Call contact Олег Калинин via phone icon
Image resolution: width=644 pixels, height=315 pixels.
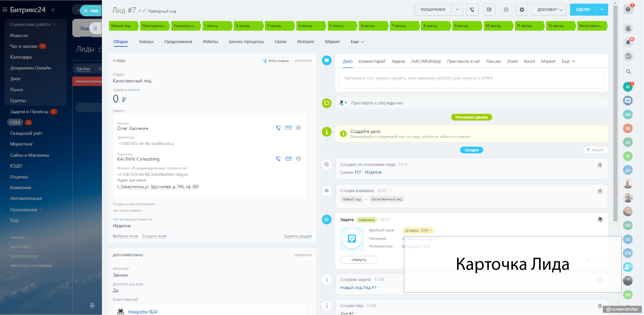point(278,128)
